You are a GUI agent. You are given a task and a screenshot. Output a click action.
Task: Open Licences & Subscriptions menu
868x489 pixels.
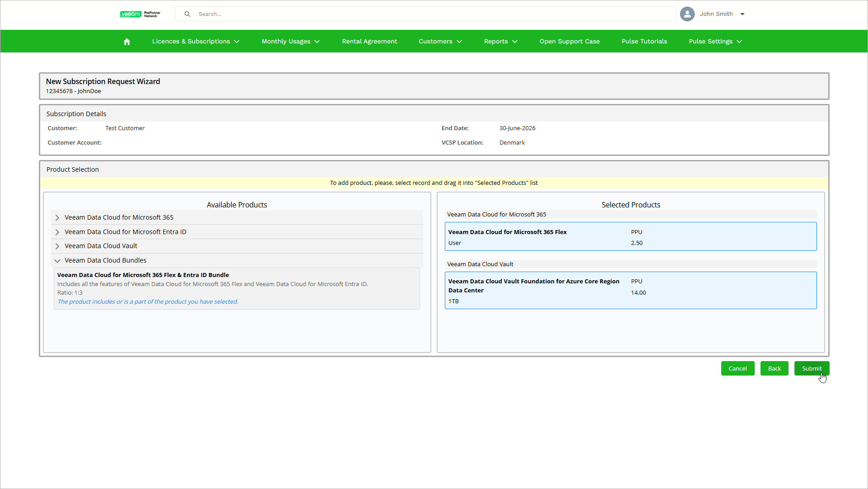196,41
